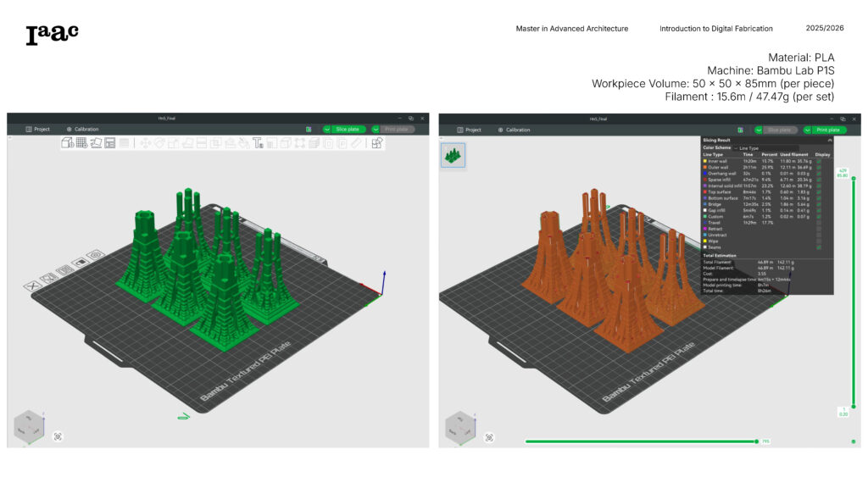
Task: Switch to Project tab in left window
Action: pyautogui.click(x=37, y=130)
